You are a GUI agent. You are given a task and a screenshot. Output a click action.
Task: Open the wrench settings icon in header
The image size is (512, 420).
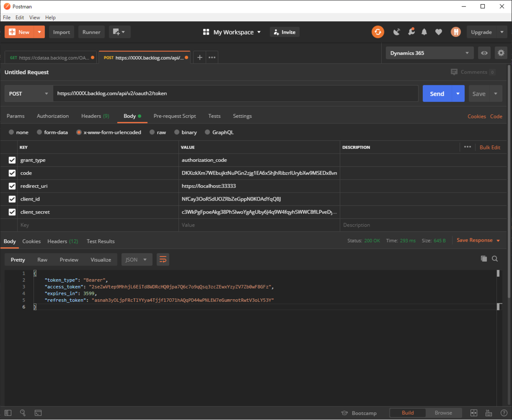coord(411,32)
